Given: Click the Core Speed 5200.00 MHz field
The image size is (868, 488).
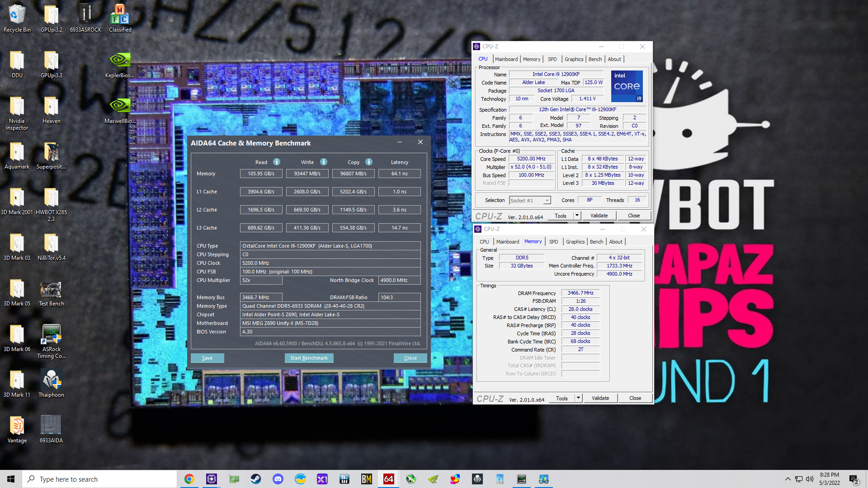Looking at the screenshot, I should 531,159.
